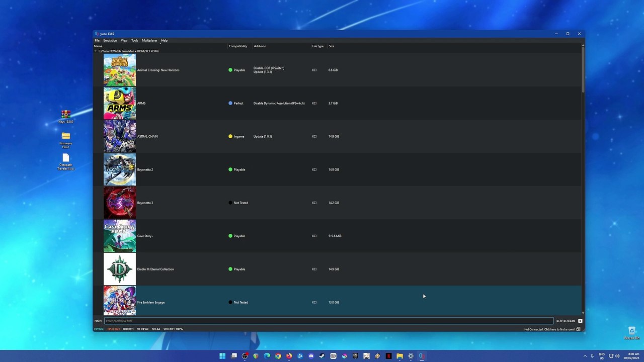Sort by File type column

click(x=318, y=46)
